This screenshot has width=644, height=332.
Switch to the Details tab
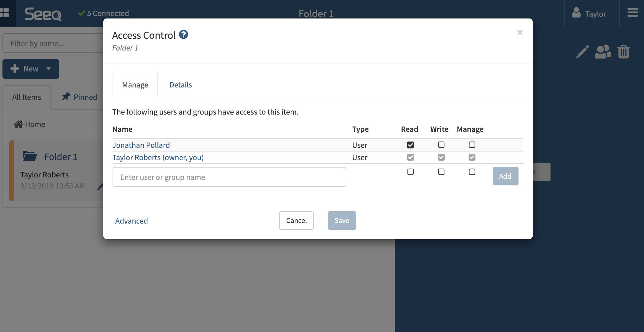pos(181,85)
